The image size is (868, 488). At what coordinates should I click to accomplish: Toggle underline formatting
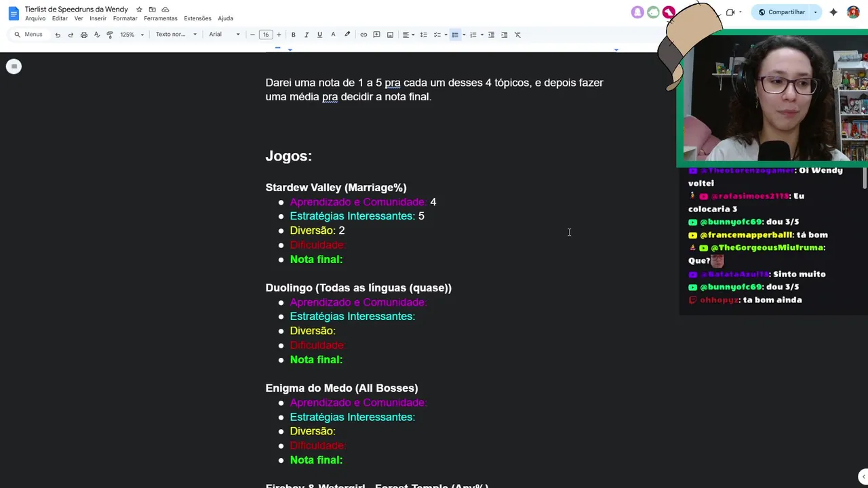[x=319, y=35]
